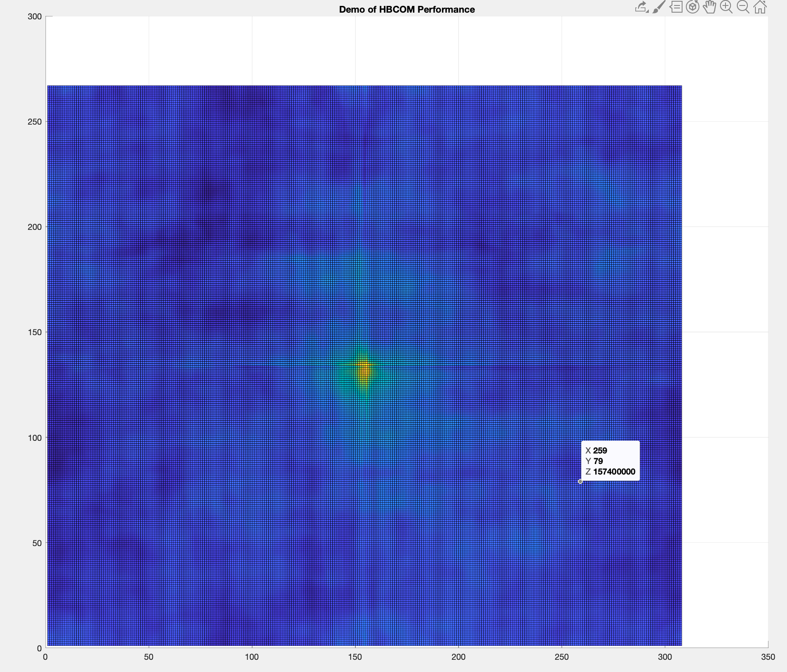The image size is (787, 672).
Task: Click the x-axis tick label 250
Action: click(x=562, y=657)
